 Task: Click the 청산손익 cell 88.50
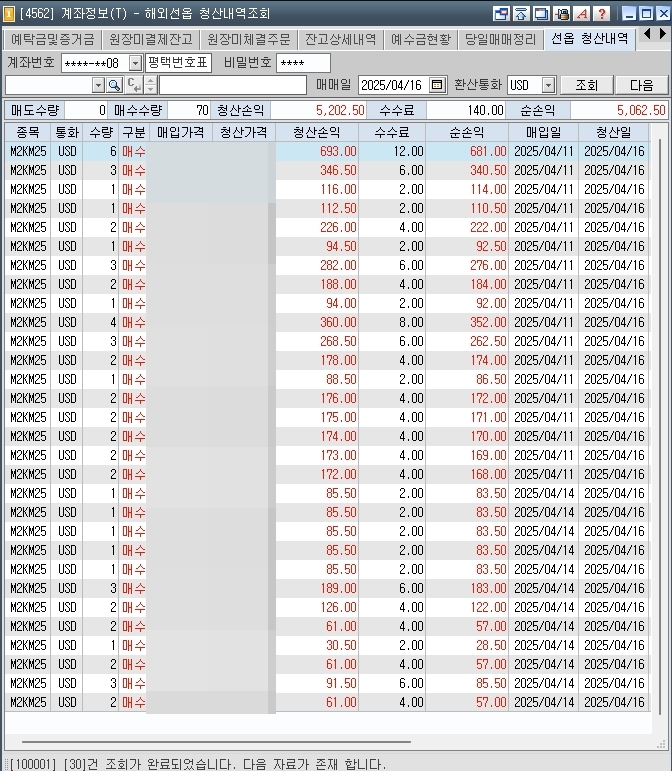(x=317, y=379)
